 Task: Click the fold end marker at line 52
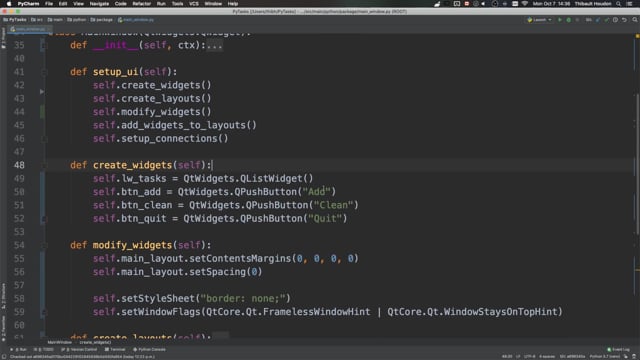(44, 219)
